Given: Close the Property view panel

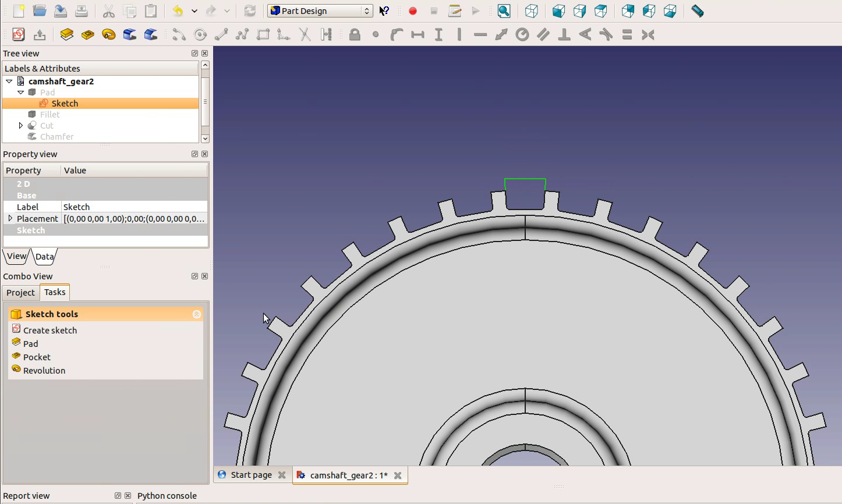Looking at the screenshot, I should [204, 154].
